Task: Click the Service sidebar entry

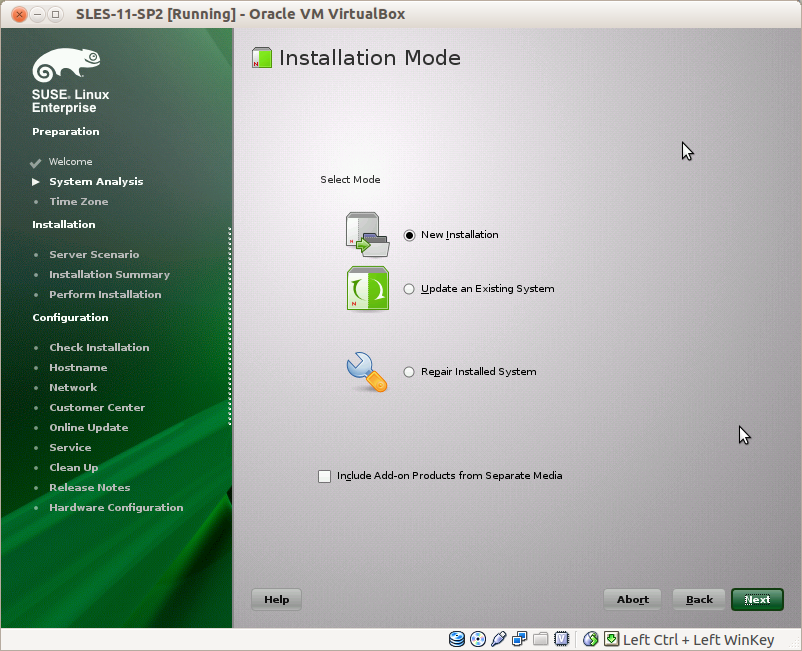Action: pyautogui.click(x=71, y=447)
